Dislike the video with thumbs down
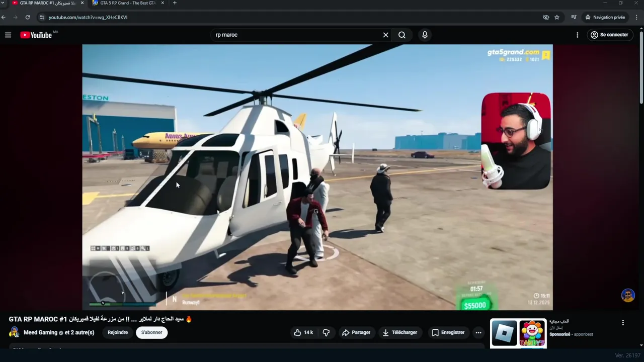 click(326, 332)
